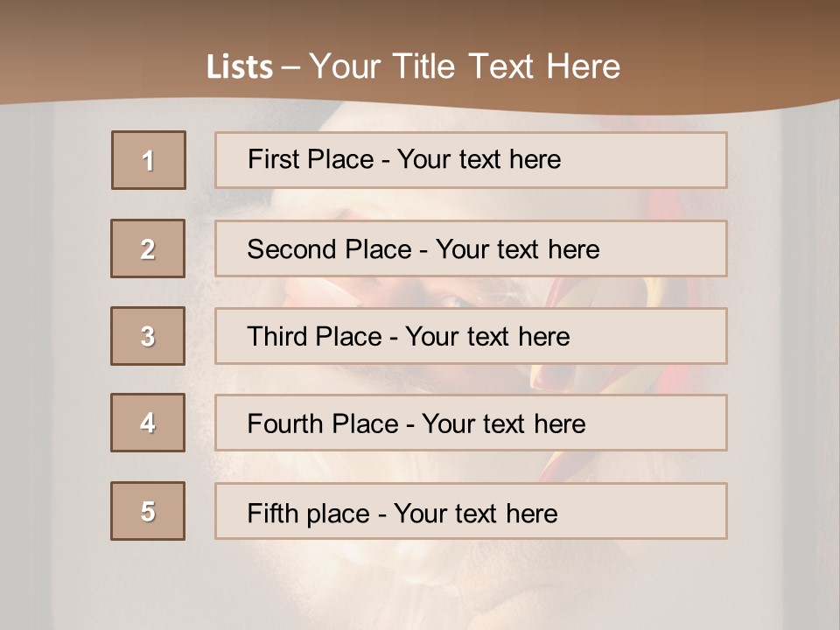Click the words "Second Place"
The width and height of the screenshot is (840, 630).
coord(328,249)
